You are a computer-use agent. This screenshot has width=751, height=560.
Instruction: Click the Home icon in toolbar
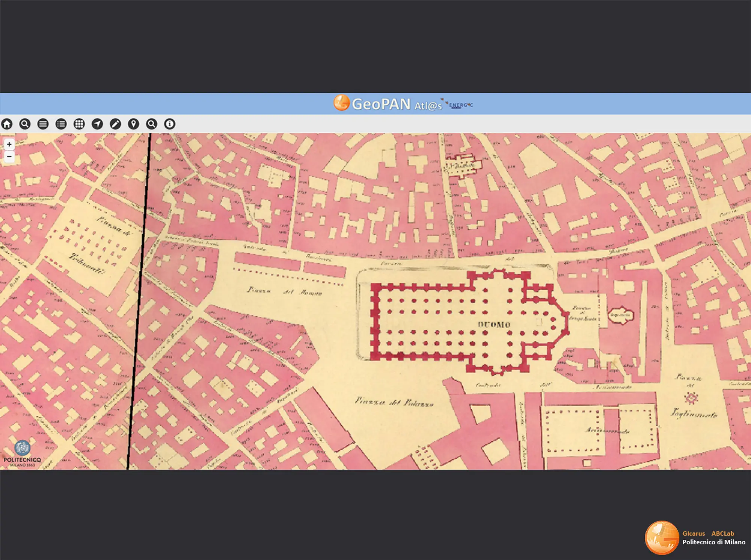(7, 124)
